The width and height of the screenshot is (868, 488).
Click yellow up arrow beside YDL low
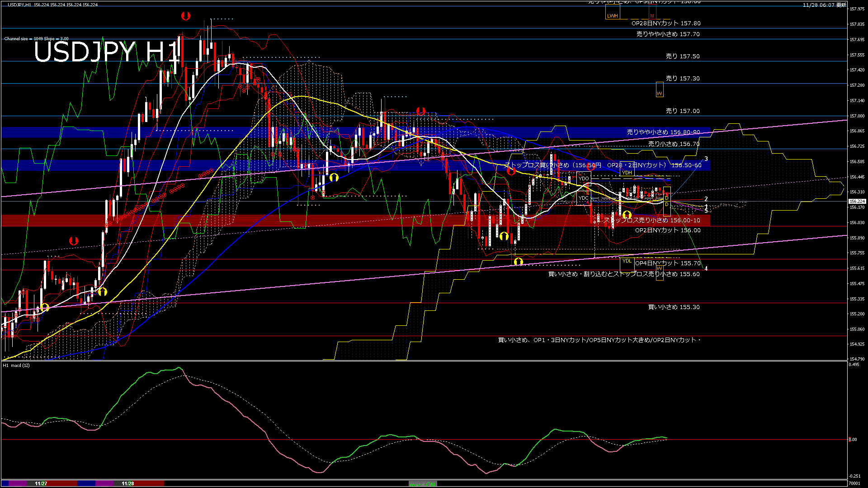[x=518, y=262]
